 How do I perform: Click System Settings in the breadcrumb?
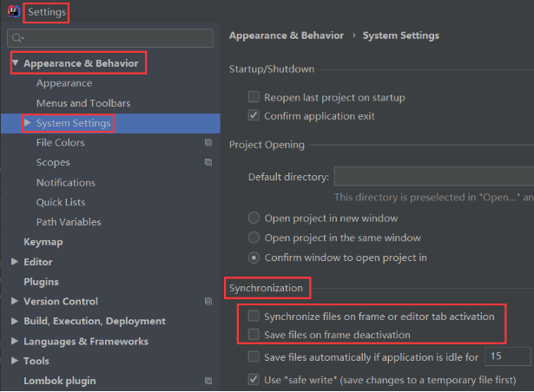click(x=401, y=36)
